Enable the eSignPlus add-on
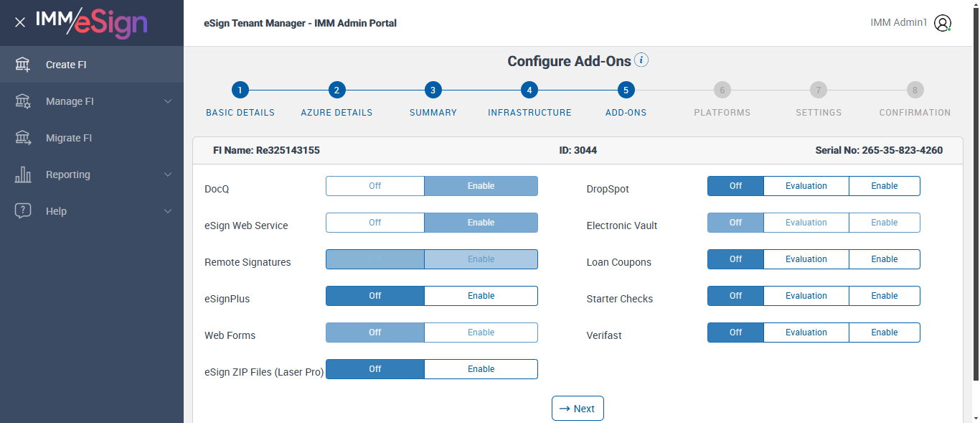The width and height of the screenshot is (980, 423). click(x=481, y=296)
